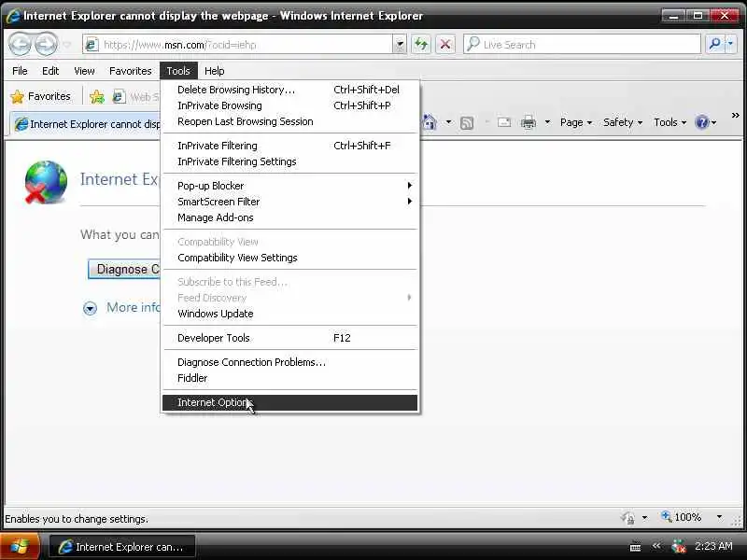Click the Forward navigation arrow
747x560 pixels.
(x=46, y=45)
